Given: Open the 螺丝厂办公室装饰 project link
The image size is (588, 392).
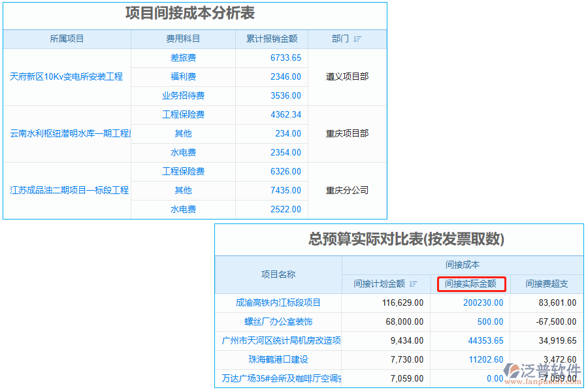Looking at the screenshot, I should (277, 321).
